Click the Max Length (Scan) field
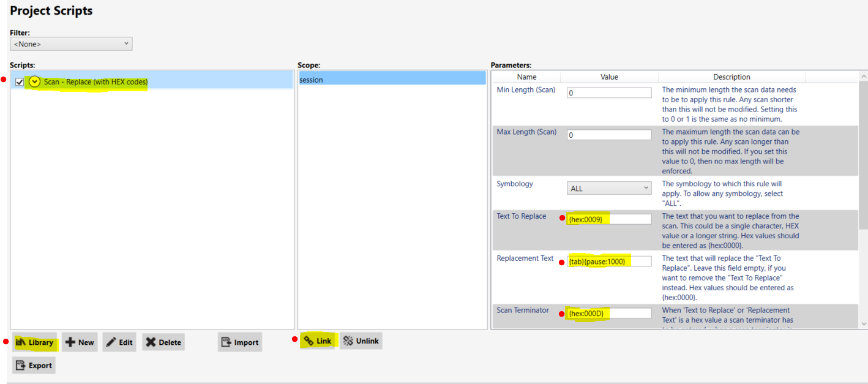The height and width of the screenshot is (384, 868). (x=608, y=135)
